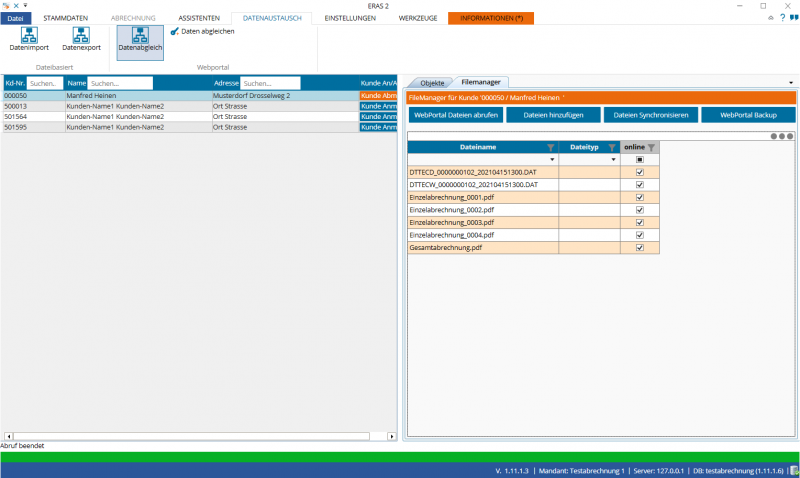Viewport: 800px width, 478px height.
Task: Toggle online checkbox for Gesamtabrechnung.pdf
Action: tap(640, 247)
